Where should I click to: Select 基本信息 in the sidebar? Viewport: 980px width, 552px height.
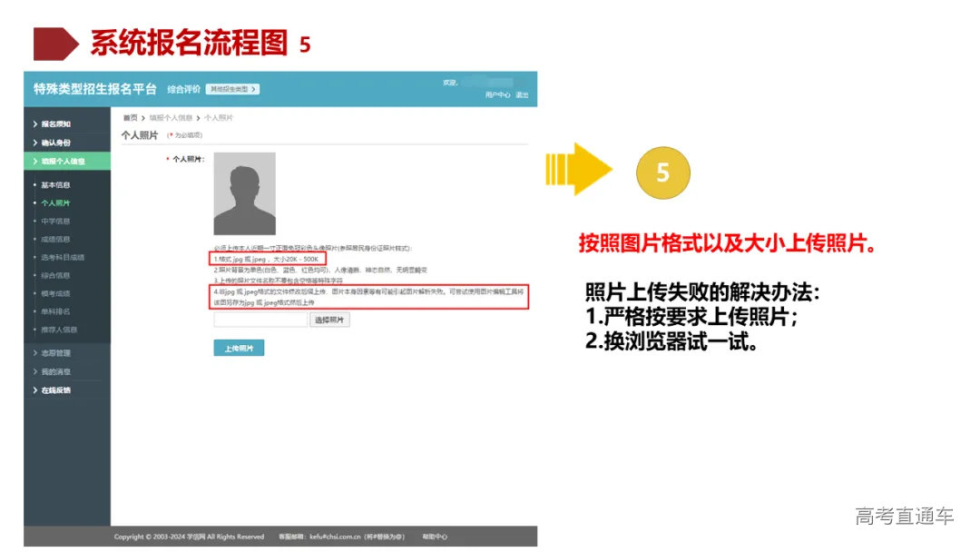tap(55, 185)
